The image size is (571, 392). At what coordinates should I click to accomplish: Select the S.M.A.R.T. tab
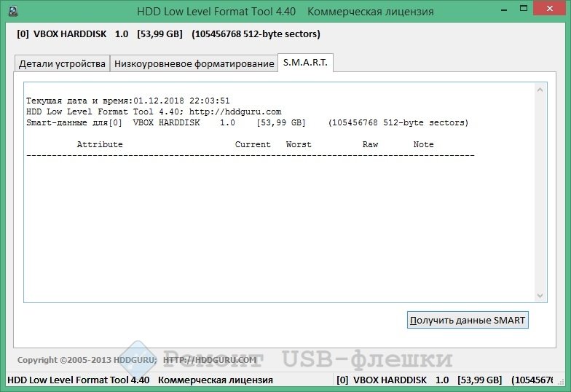[306, 63]
